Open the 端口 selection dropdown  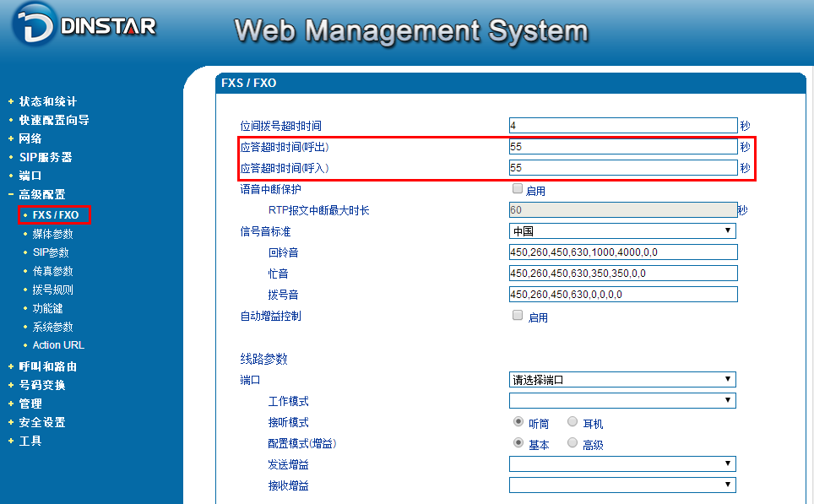pos(622,380)
